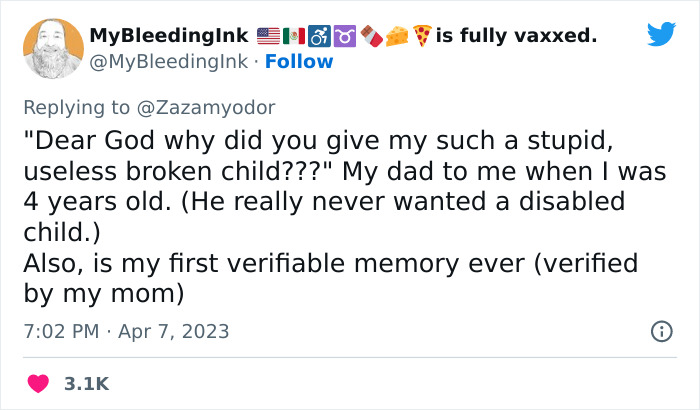Like the tweet with the heart icon
Image resolution: width=700 pixels, height=410 pixels.
tap(38, 383)
